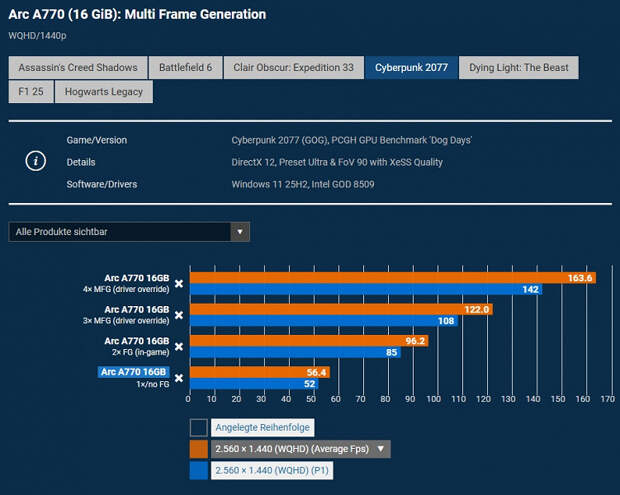Show Hogwarts Legacy benchmark tab
Image resolution: width=620 pixels, height=495 pixels.
pos(105,92)
